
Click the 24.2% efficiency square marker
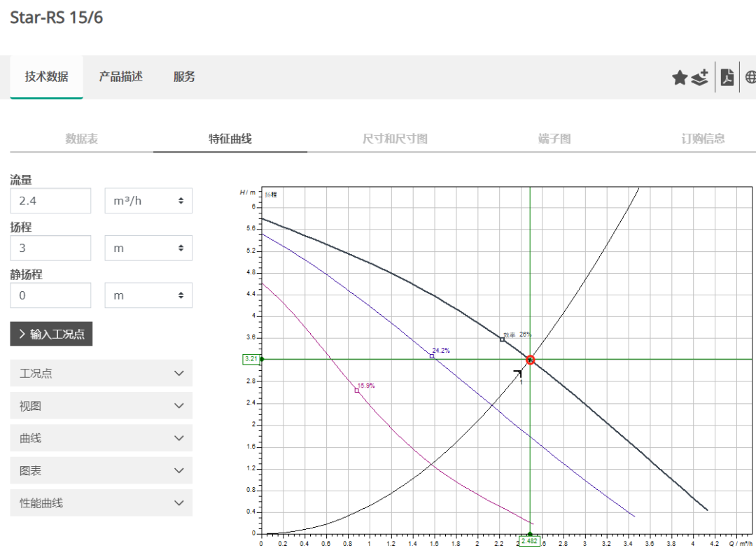point(431,356)
